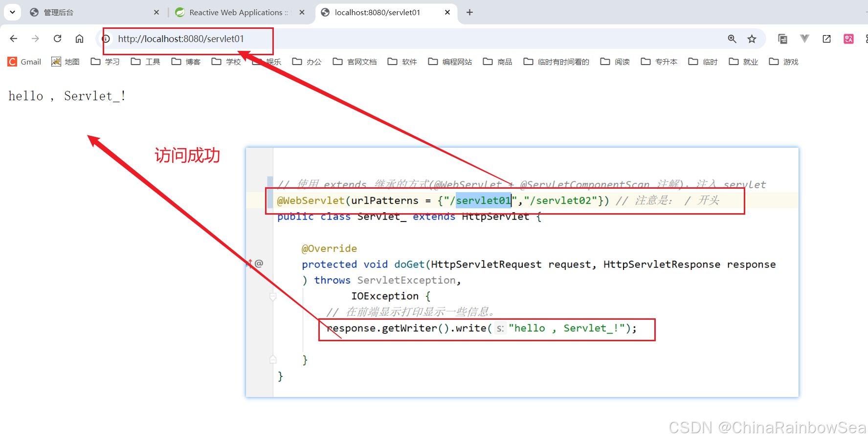Click the reading list copy icon
868x442 pixels.
click(x=783, y=38)
